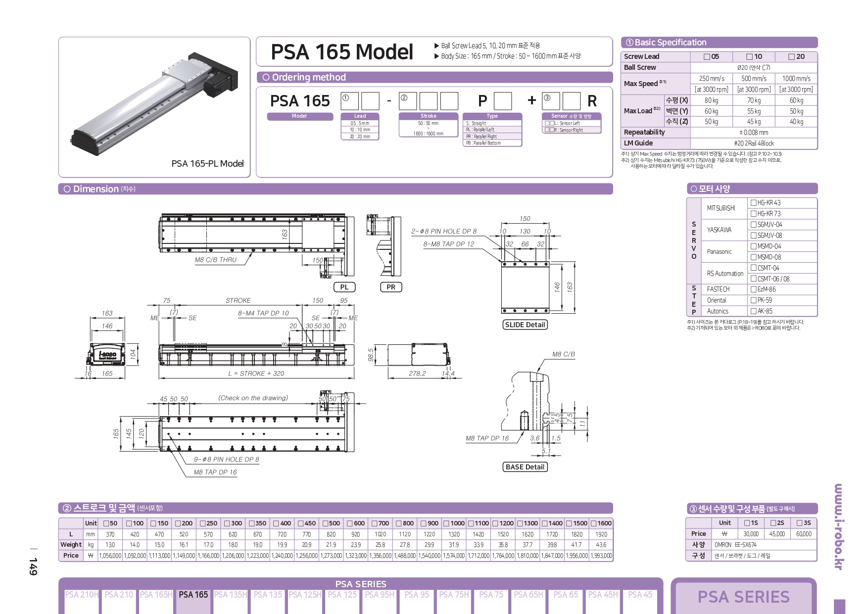
Task: Click the BASE Detail label
Action: [525, 467]
